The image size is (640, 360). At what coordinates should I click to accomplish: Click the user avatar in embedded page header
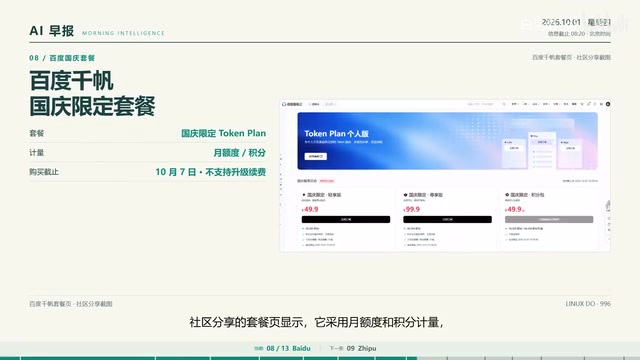[608, 104]
